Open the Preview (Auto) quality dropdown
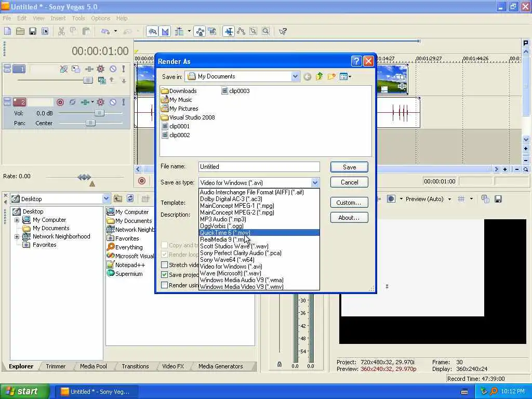The image size is (532, 399). click(449, 199)
